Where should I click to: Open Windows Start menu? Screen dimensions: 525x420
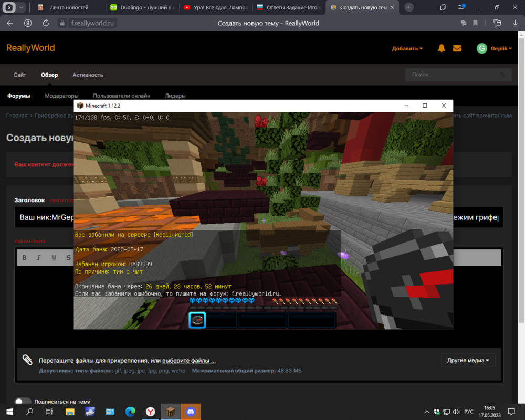9,412
